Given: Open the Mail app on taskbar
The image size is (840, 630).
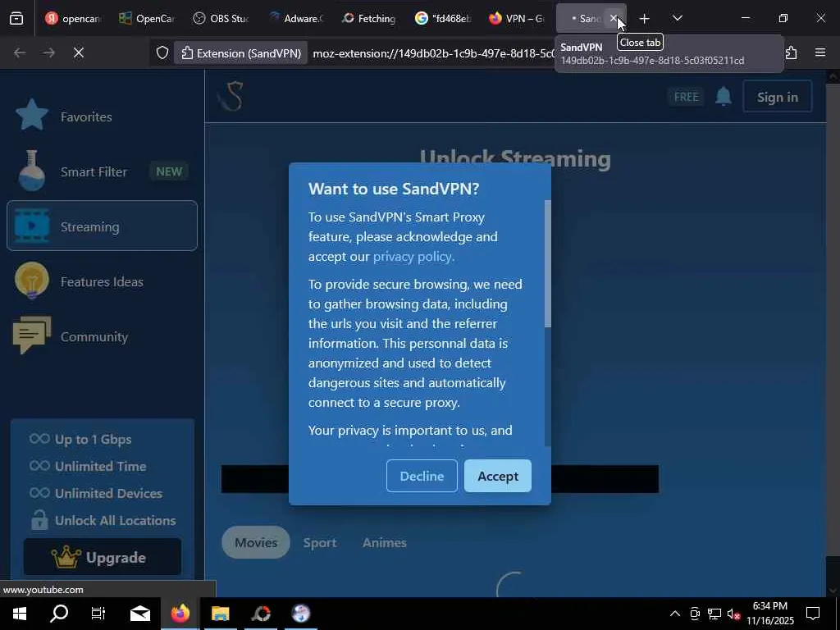Looking at the screenshot, I should coord(139,614).
